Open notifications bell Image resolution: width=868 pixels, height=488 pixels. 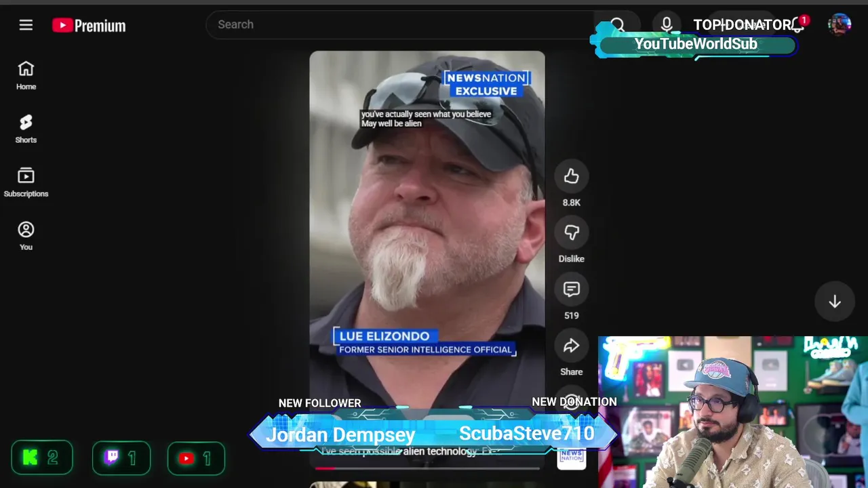coord(798,25)
